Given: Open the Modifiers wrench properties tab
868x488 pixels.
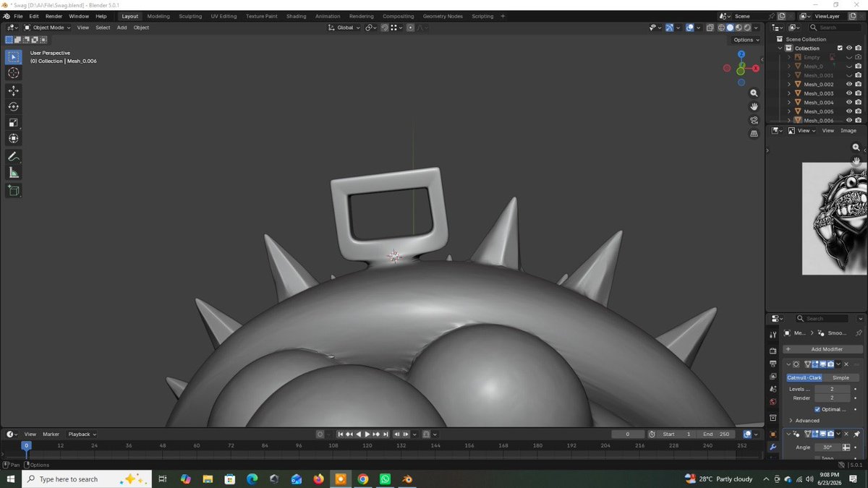Looking at the screenshot, I should (x=773, y=447).
